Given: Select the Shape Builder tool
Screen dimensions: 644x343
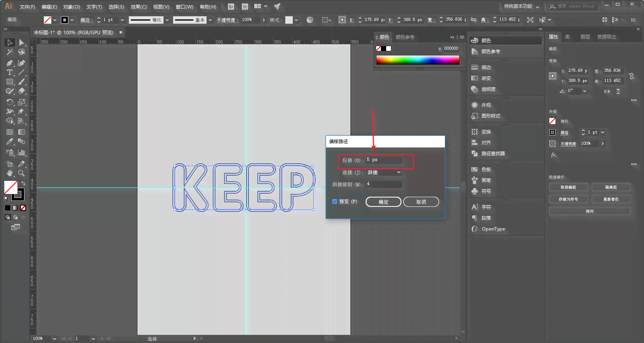Looking at the screenshot, I should click(10, 121).
